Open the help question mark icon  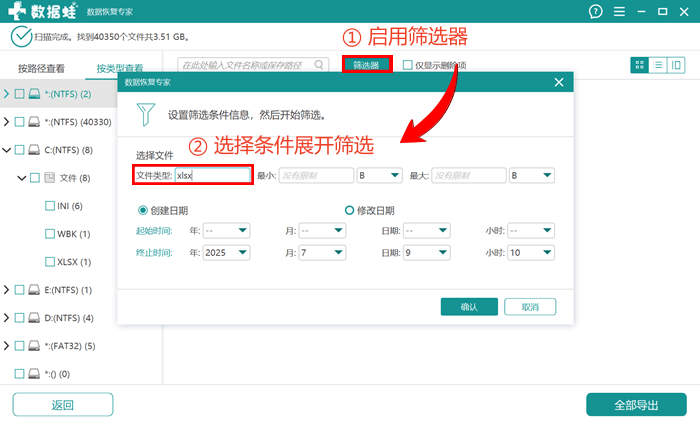click(595, 12)
